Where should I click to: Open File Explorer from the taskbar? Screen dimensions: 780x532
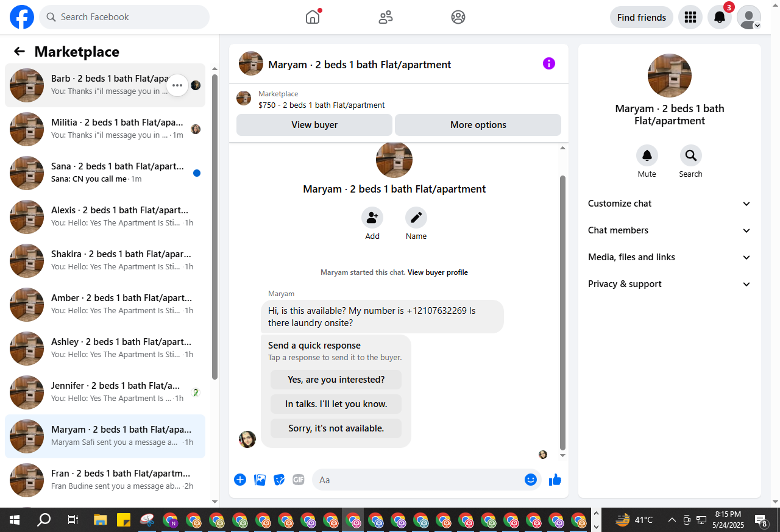(101, 520)
